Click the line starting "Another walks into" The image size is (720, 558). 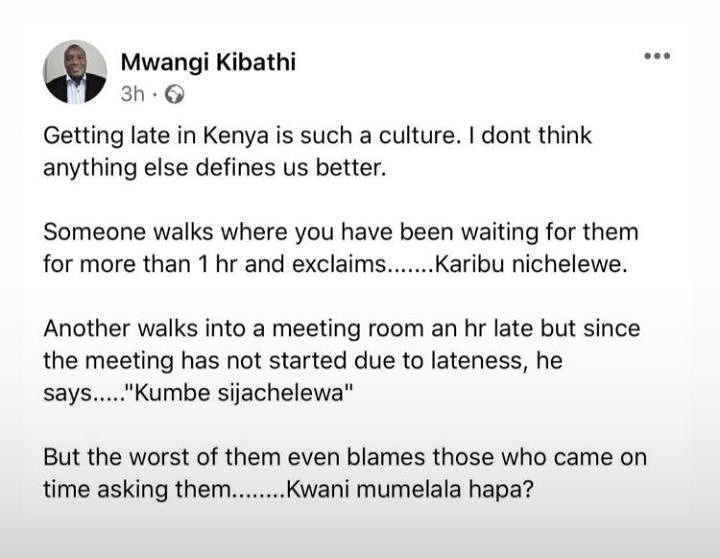(341, 328)
